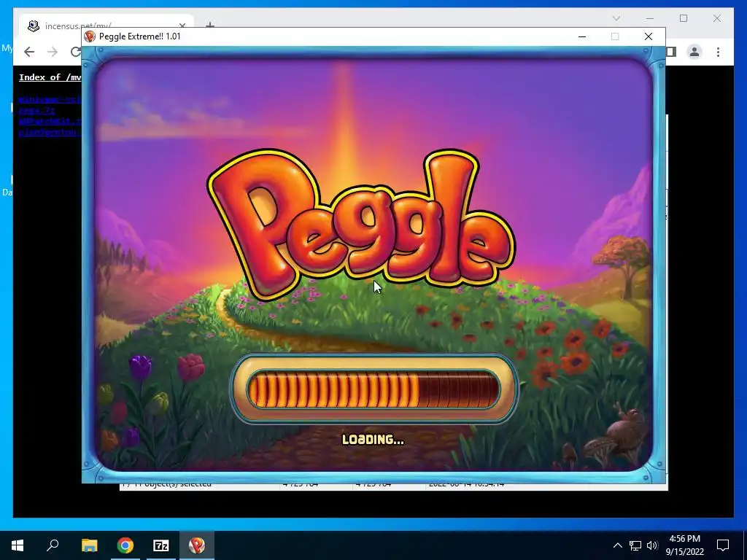Open the notification center
This screenshot has height=560, width=747.
coord(723,545)
